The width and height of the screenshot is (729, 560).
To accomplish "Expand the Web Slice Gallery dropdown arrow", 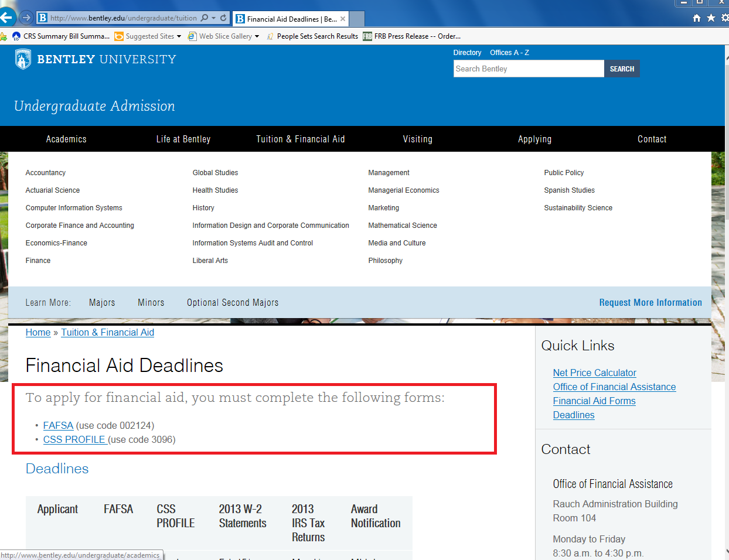I will [x=257, y=36].
